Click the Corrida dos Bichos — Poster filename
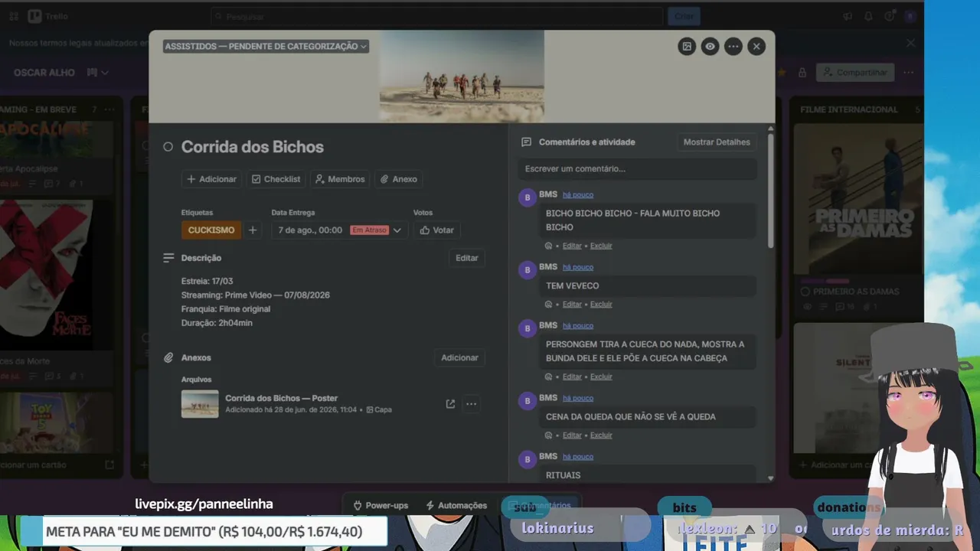The image size is (980, 551). (281, 398)
